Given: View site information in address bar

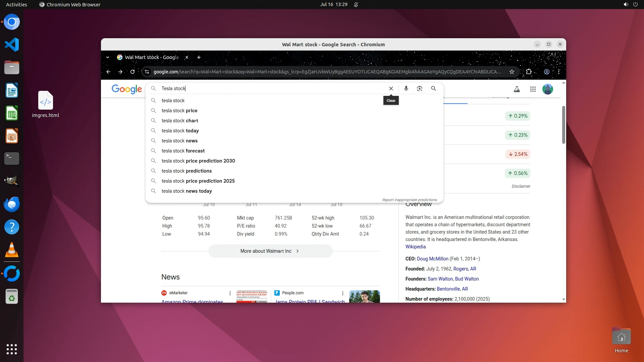Looking at the screenshot, I should [x=147, y=72].
